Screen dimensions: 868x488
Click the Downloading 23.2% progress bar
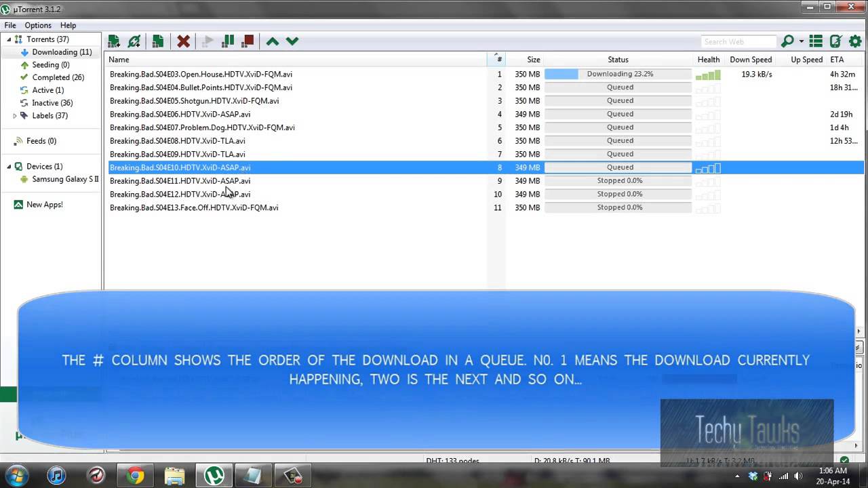[x=618, y=74]
